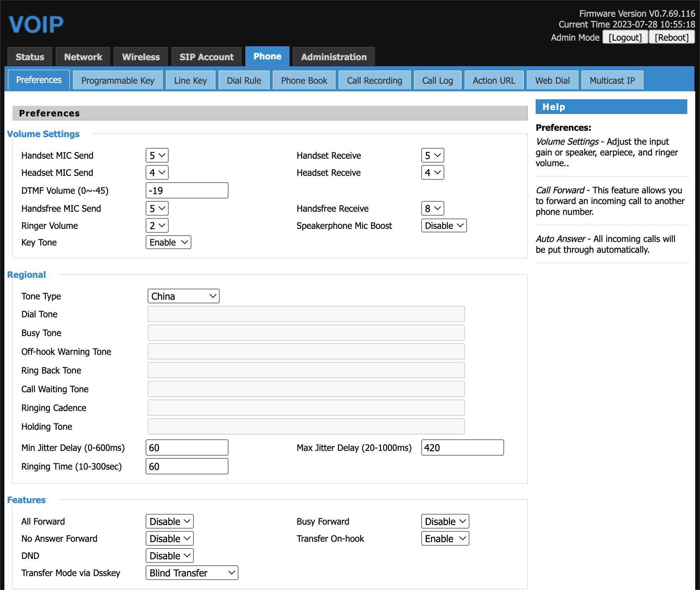Click the DTMF Volume input field
Screen dimensions: 700x590
point(187,191)
